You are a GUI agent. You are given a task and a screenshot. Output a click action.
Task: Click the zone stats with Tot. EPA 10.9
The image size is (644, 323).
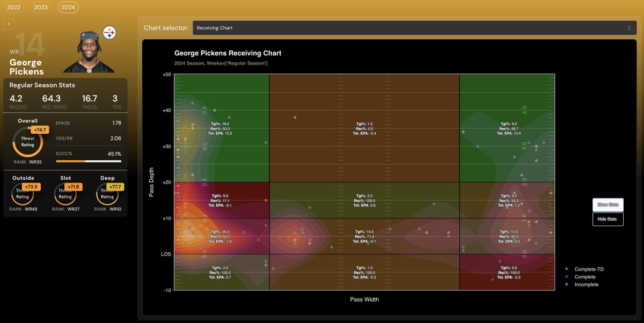pyautogui.click(x=509, y=129)
